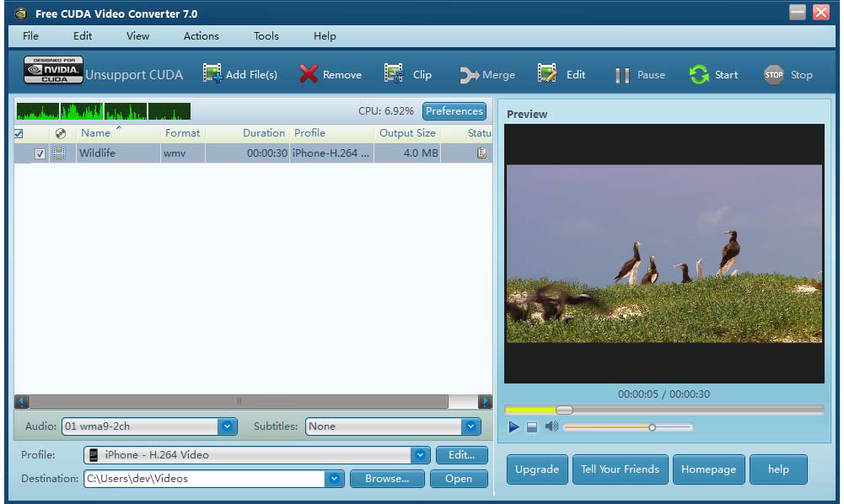Expand the Subtitles dropdown
Viewport: 844px width, 504px height.
(x=471, y=426)
